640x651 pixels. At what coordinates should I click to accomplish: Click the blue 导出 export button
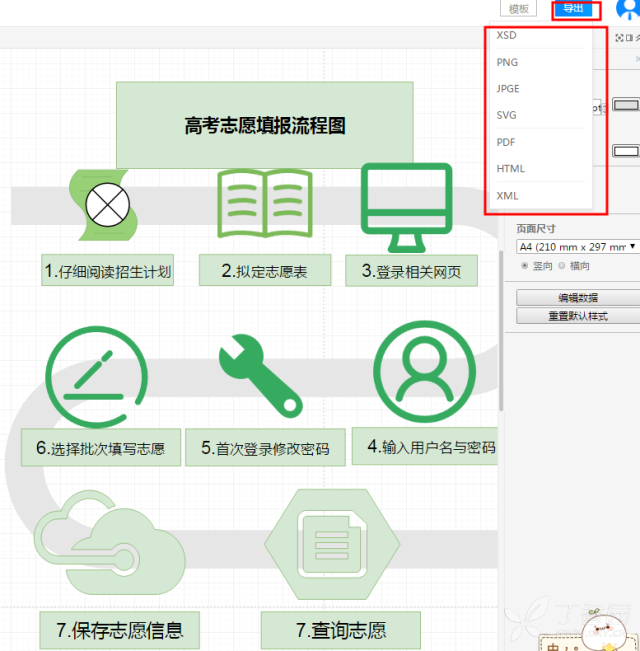click(x=573, y=8)
